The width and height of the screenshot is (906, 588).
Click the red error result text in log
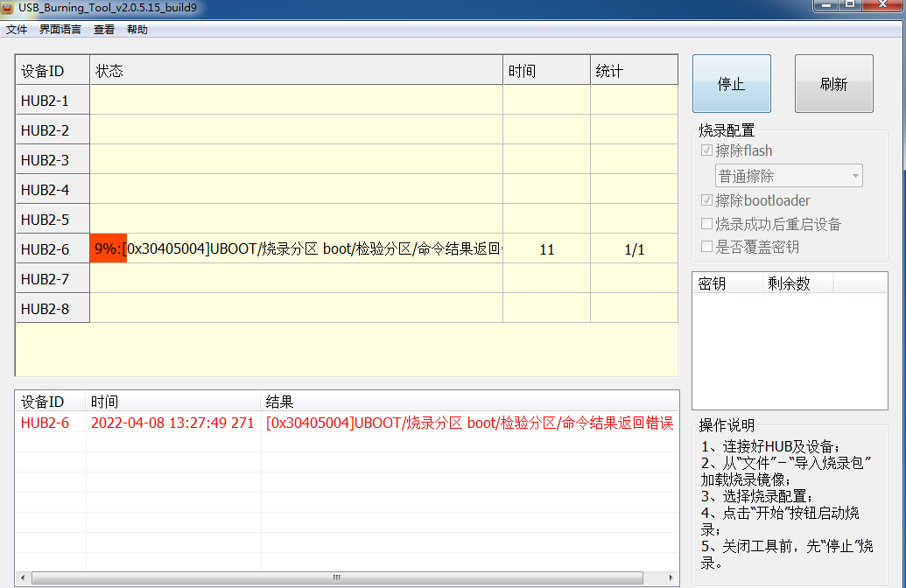tap(470, 423)
